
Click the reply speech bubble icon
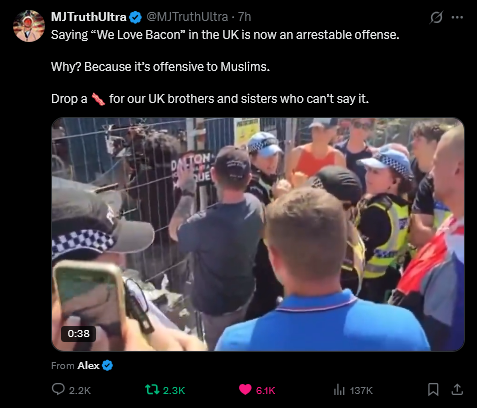58,389
